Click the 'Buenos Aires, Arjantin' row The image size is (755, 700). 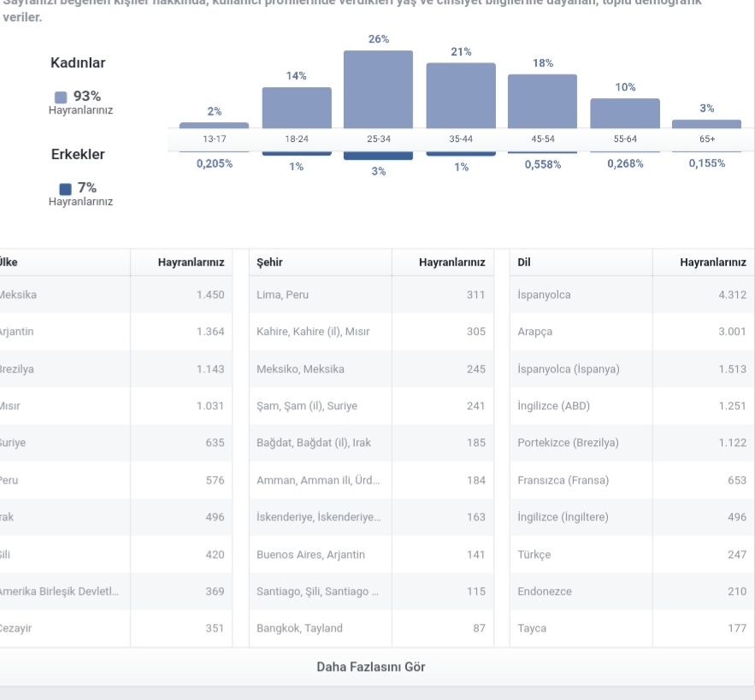[371, 555]
